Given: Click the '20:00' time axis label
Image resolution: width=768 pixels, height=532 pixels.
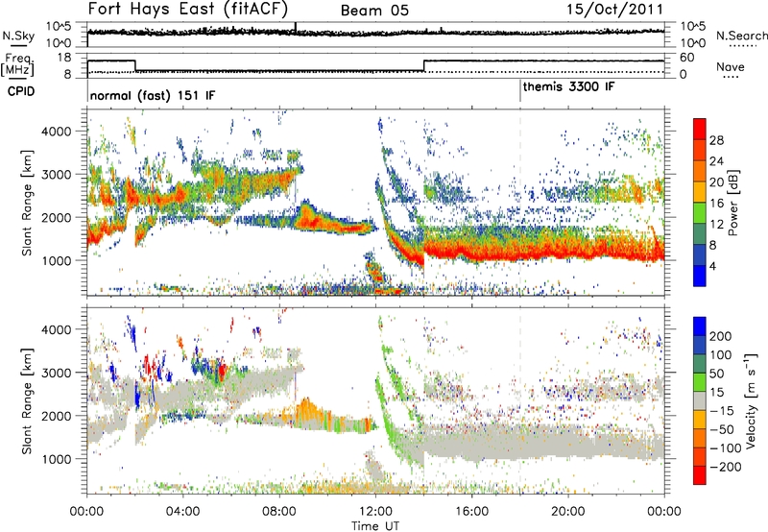Looking at the screenshot, I should tap(567, 512).
